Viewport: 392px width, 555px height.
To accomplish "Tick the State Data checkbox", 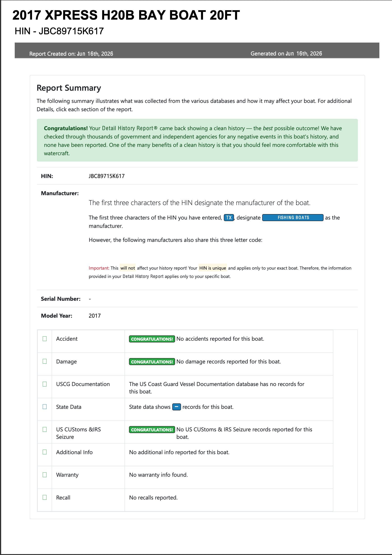I will coord(44,407).
